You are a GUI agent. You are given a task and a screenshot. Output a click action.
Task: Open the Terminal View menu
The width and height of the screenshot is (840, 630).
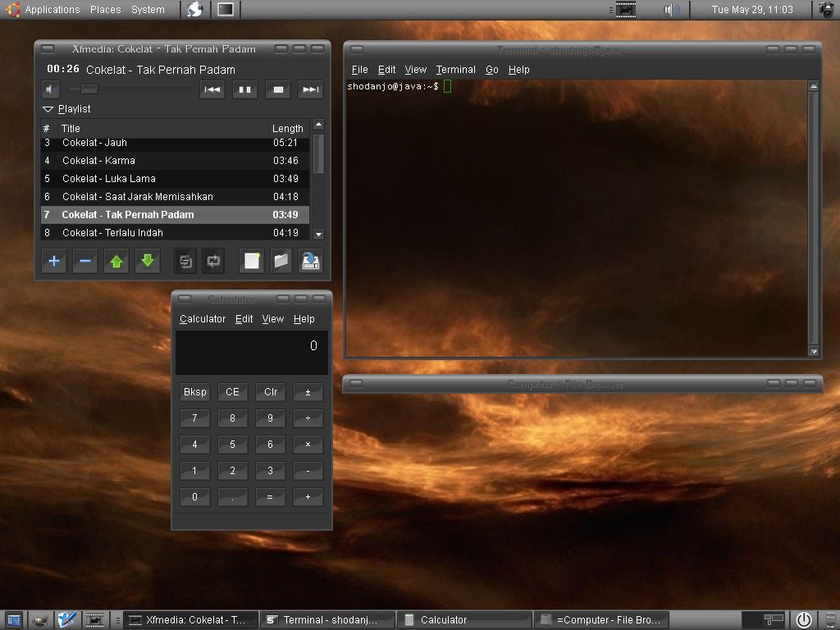click(416, 70)
